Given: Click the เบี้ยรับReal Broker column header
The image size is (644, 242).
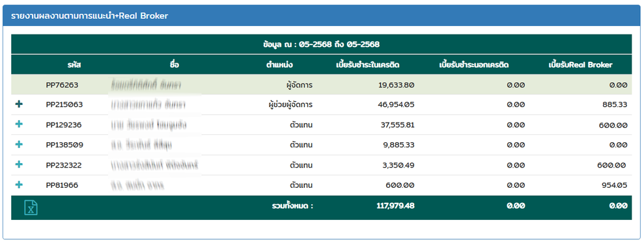Looking at the screenshot, I should (x=580, y=65).
